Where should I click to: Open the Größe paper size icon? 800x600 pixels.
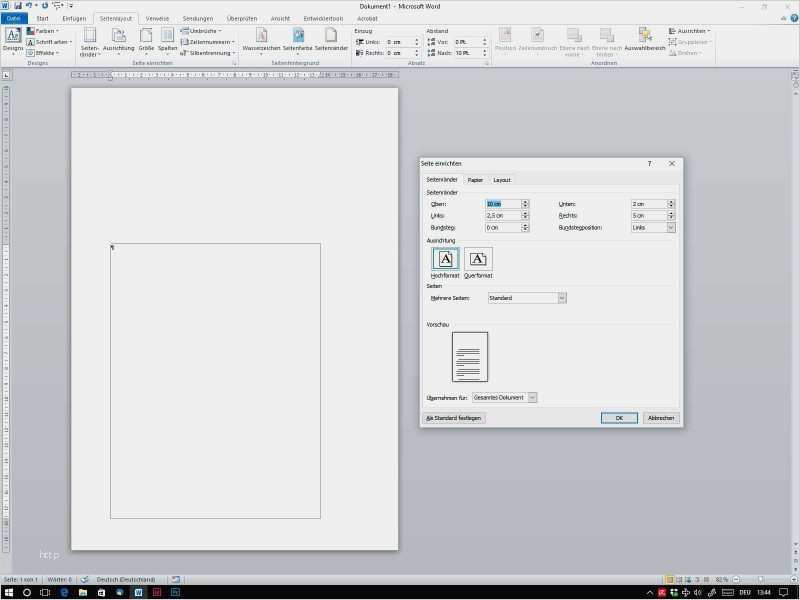(x=146, y=41)
